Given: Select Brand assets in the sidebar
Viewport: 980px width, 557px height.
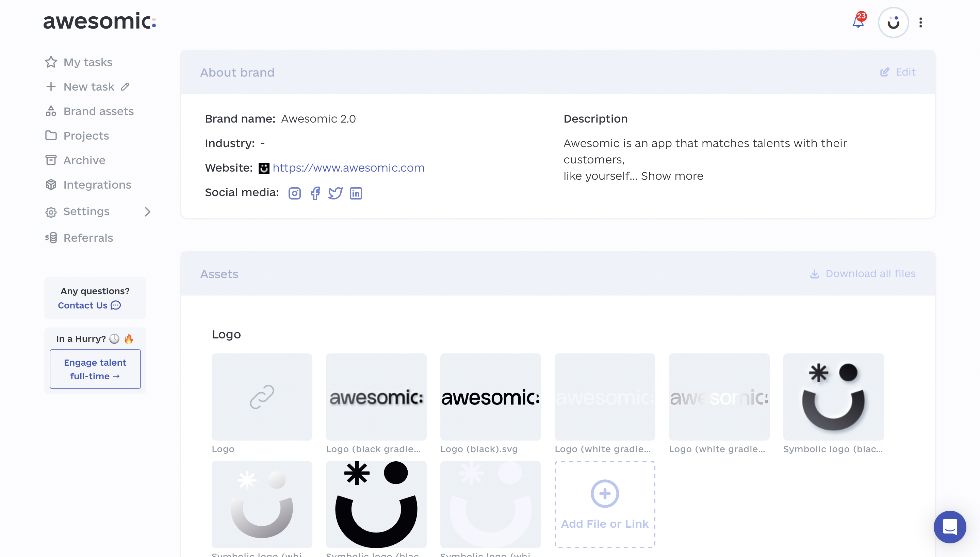Looking at the screenshot, I should pyautogui.click(x=98, y=111).
